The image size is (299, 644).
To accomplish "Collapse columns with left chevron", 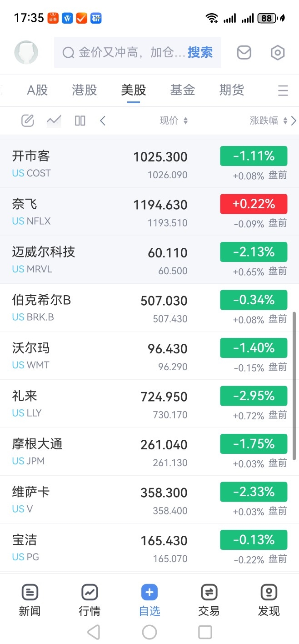I will pyautogui.click(x=103, y=121).
